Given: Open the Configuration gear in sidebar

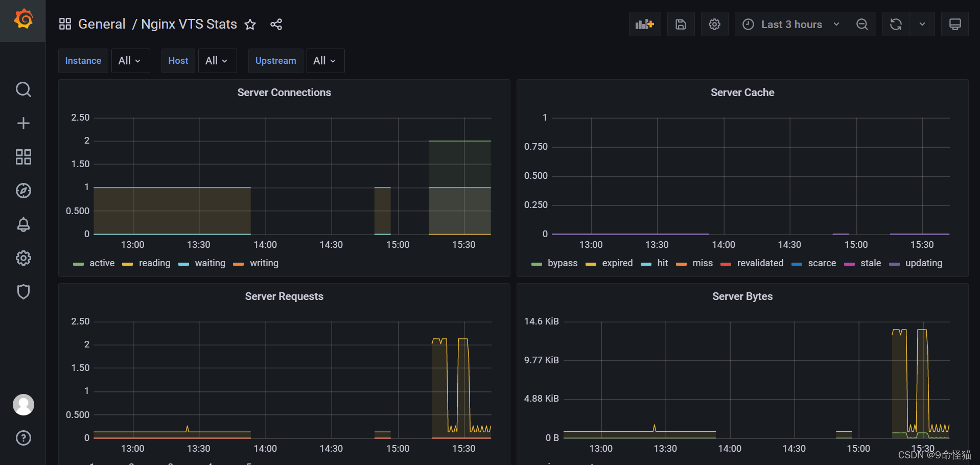Looking at the screenshot, I should click(x=23, y=258).
